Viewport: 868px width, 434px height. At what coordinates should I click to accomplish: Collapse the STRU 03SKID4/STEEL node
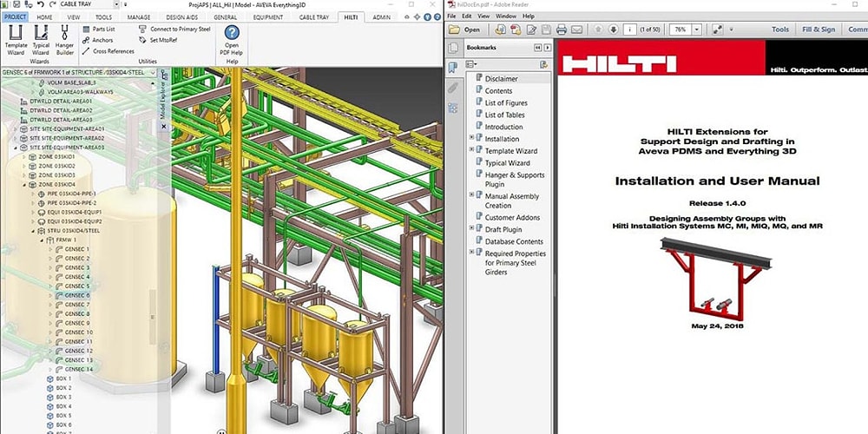[x=33, y=231]
